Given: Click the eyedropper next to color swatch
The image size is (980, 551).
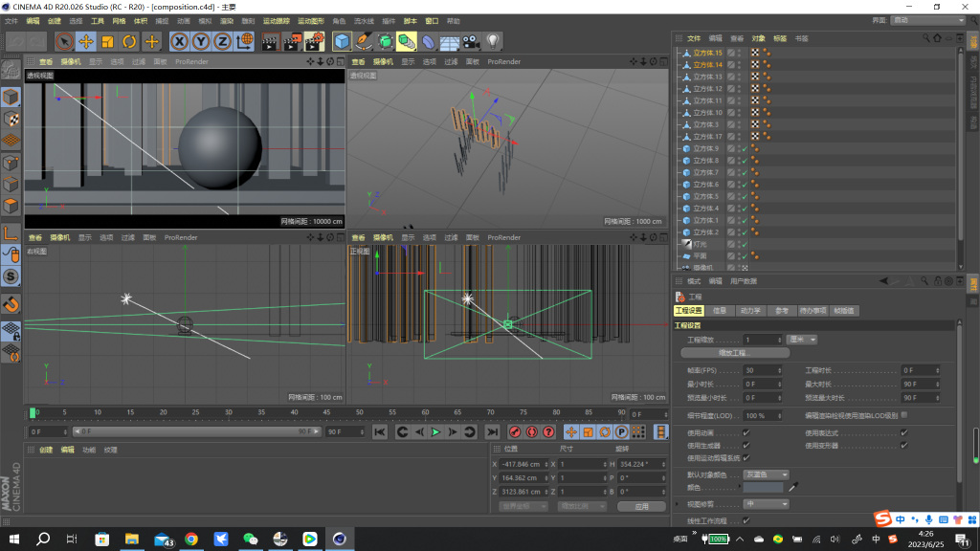Looking at the screenshot, I should point(793,487).
